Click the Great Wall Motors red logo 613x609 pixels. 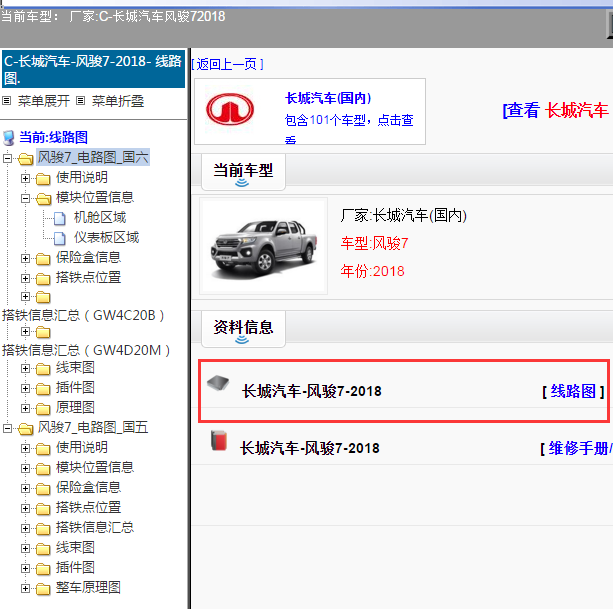tap(230, 109)
